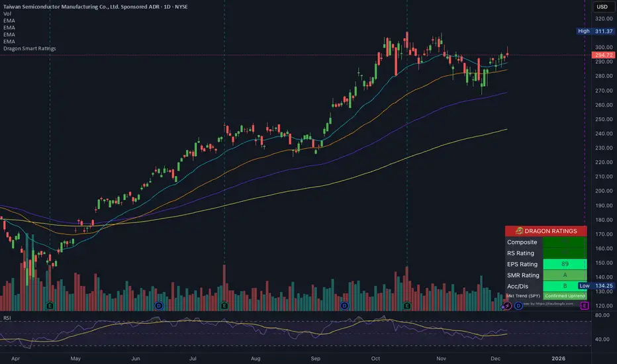Click the Acc/Dis value B
The height and width of the screenshot is (364, 617).
pos(565,286)
